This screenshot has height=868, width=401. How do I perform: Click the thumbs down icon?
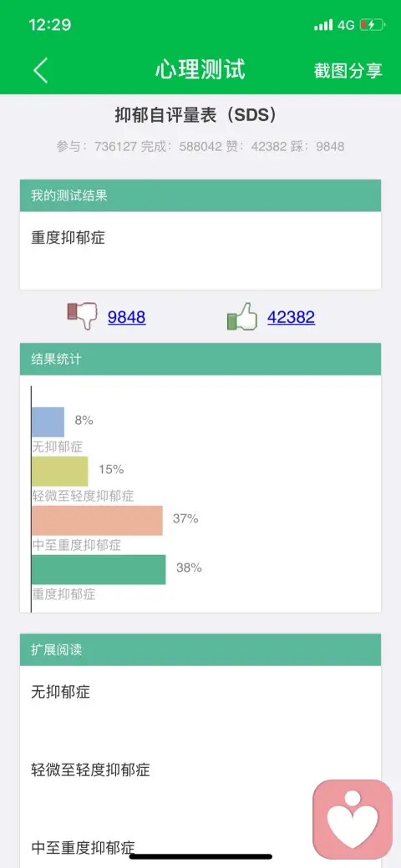click(x=82, y=316)
